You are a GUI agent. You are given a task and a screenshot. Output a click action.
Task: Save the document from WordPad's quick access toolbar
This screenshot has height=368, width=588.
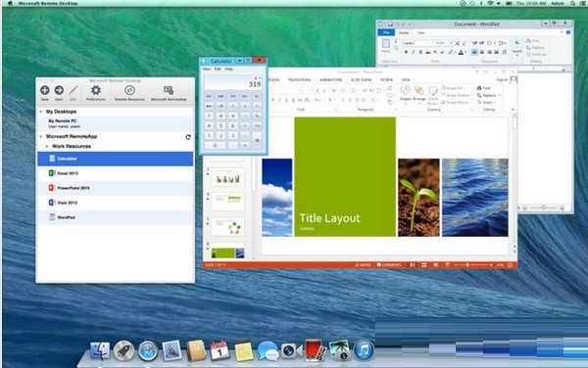390,23
